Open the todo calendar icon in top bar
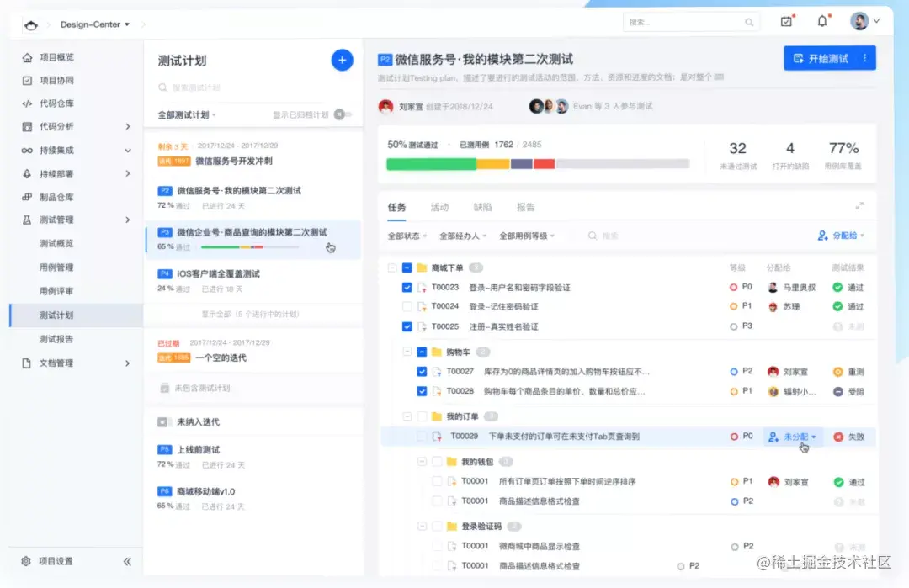This screenshot has height=588, width=909. pos(786,21)
